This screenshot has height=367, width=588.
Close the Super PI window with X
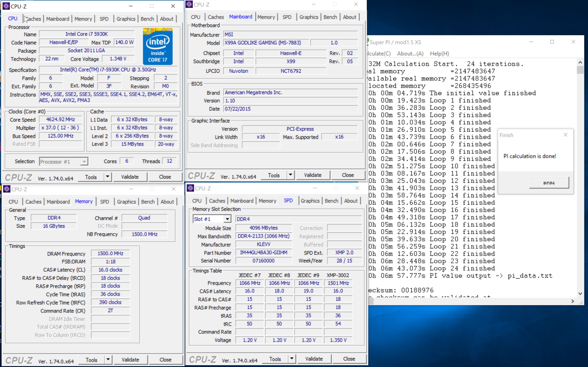pyautogui.click(x=573, y=42)
